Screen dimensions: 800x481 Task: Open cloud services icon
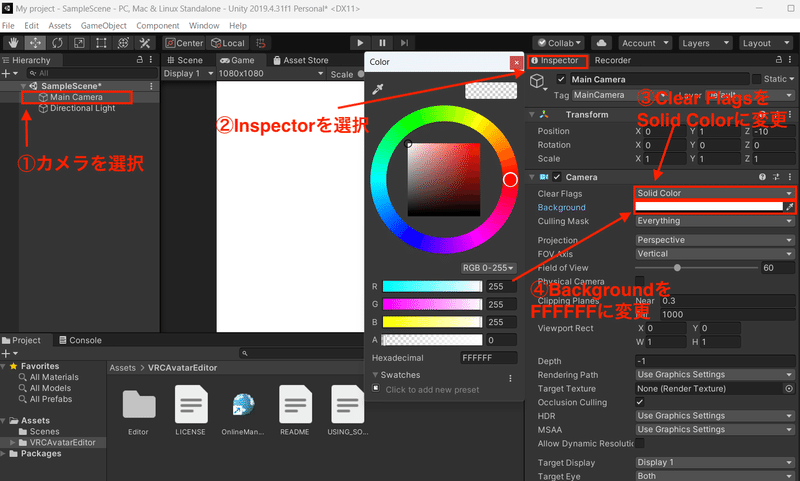click(602, 43)
